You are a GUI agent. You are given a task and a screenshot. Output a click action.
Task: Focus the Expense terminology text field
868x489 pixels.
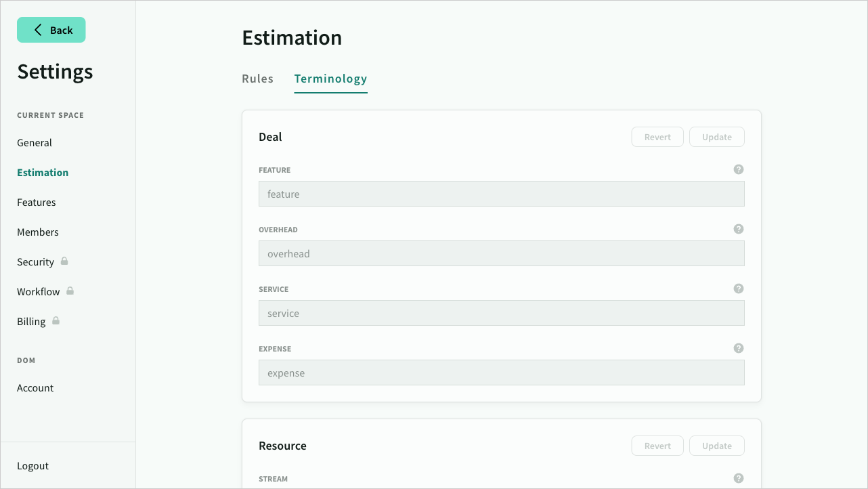tap(501, 373)
